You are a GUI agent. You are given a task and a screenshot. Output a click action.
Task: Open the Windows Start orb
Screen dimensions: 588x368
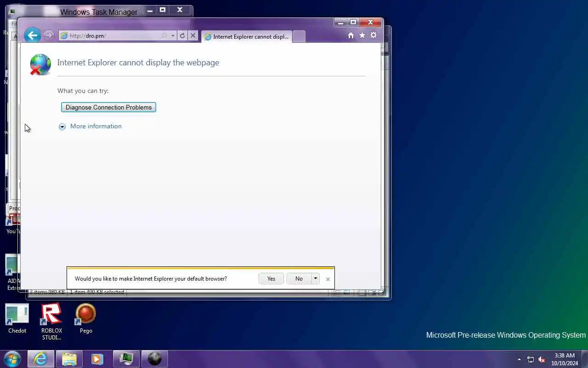click(12, 359)
